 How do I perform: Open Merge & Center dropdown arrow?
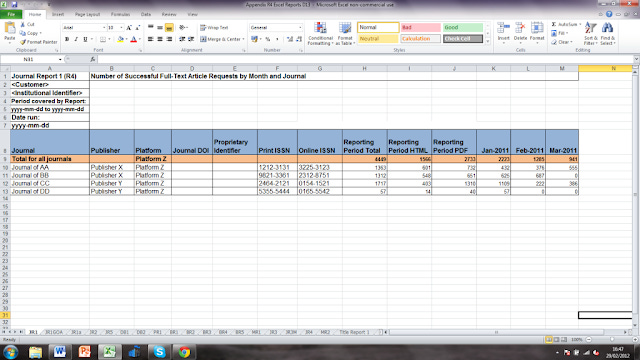click(x=243, y=39)
